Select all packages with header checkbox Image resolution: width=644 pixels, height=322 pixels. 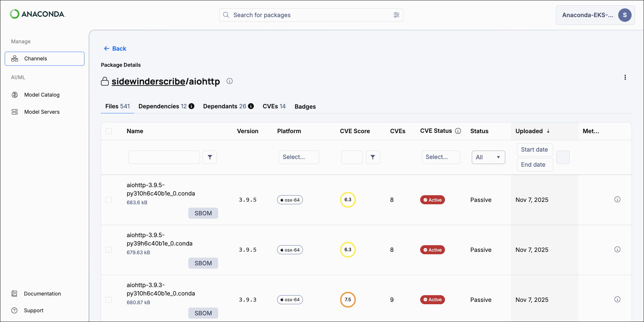tap(109, 131)
